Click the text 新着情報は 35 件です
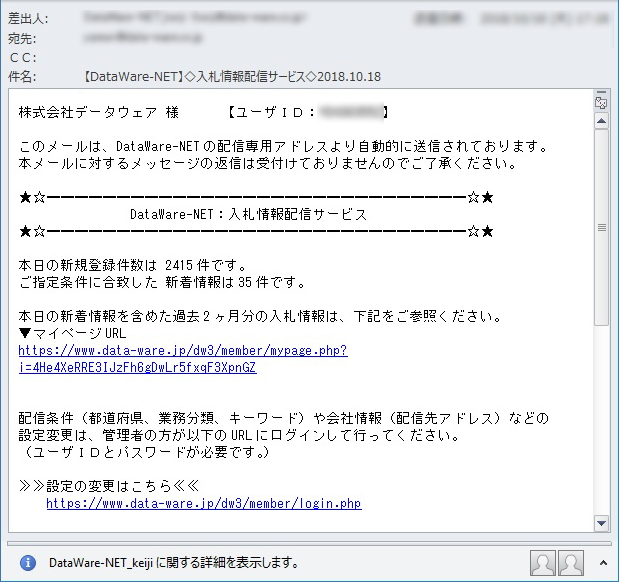619x582 pixels. [x=235, y=282]
